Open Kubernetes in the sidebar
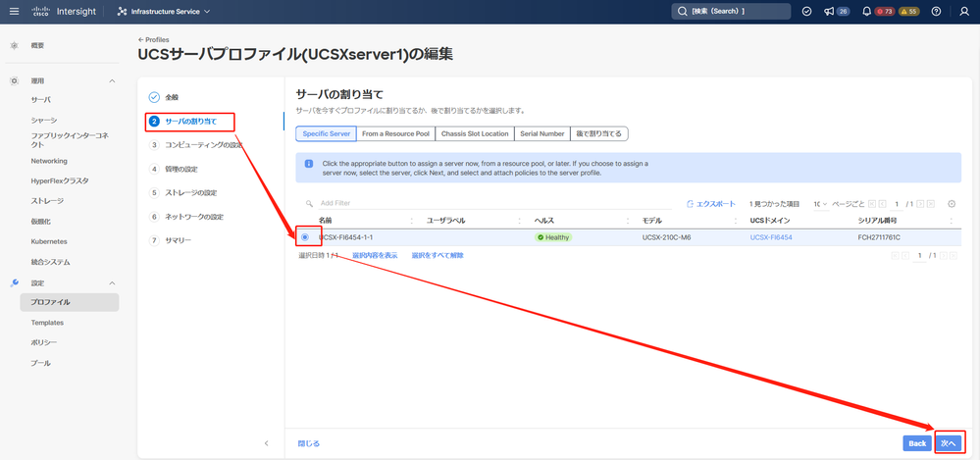The image size is (980, 460). tap(49, 241)
